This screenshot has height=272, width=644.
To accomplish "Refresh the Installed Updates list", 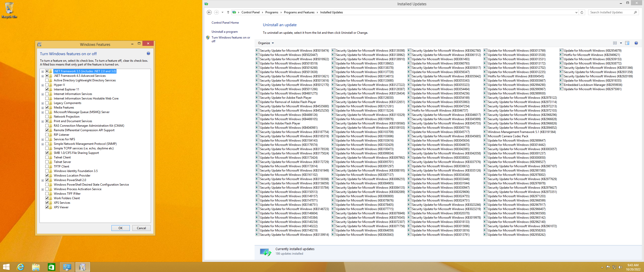I will tap(582, 12).
